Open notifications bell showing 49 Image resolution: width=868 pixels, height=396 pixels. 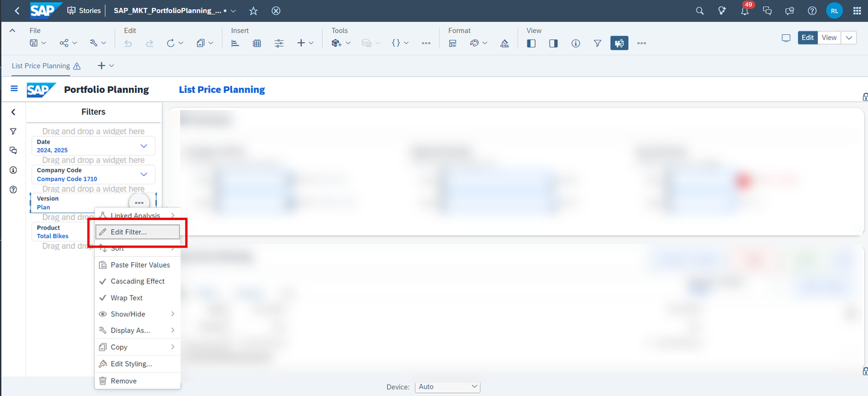745,10
